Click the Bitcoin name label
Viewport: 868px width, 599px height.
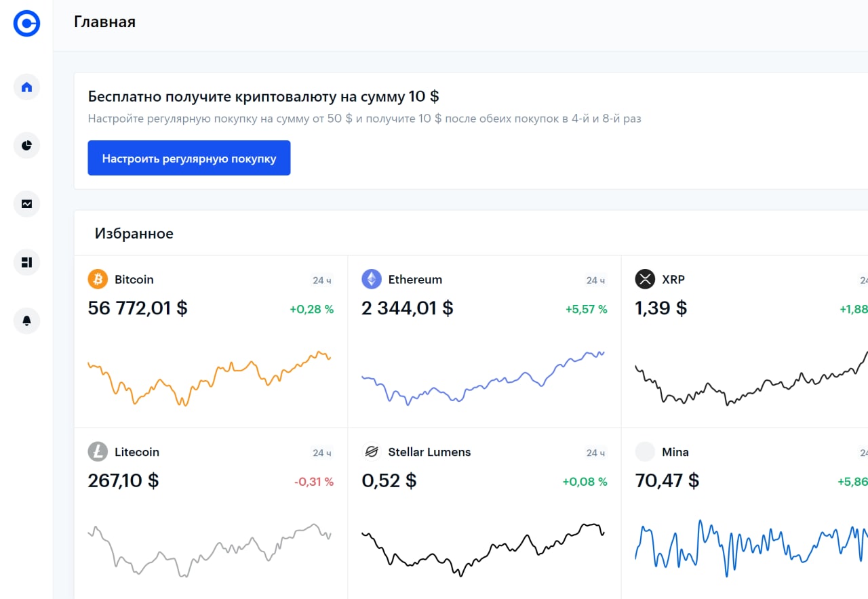click(x=134, y=279)
